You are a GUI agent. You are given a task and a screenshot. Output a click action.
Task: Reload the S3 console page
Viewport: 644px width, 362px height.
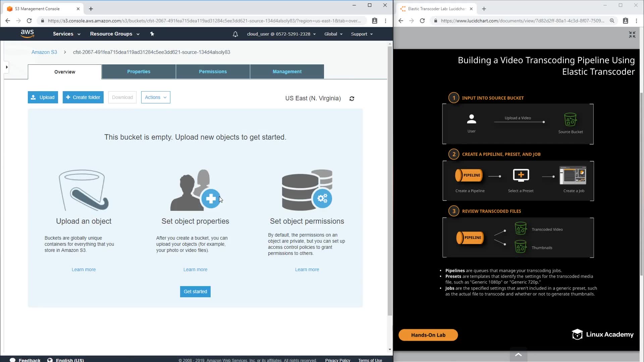point(29,21)
